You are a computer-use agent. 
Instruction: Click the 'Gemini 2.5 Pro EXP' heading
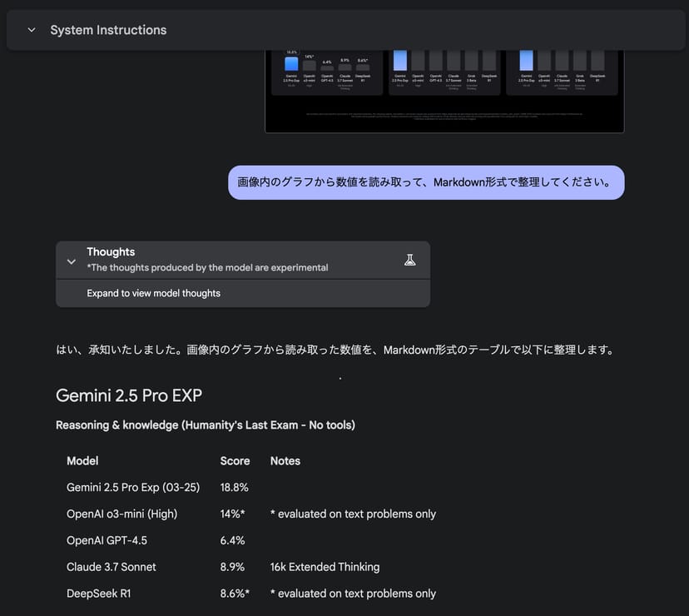[x=128, y=395]
